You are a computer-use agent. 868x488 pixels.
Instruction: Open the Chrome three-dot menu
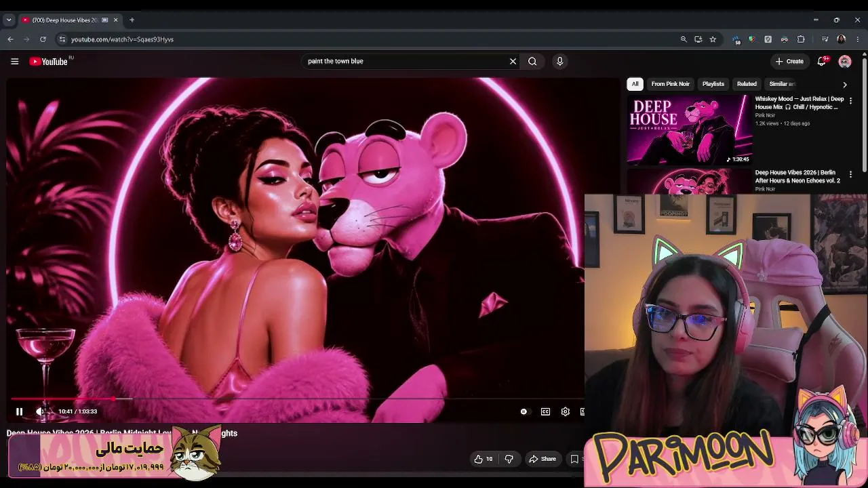click(x=857, y=39)
